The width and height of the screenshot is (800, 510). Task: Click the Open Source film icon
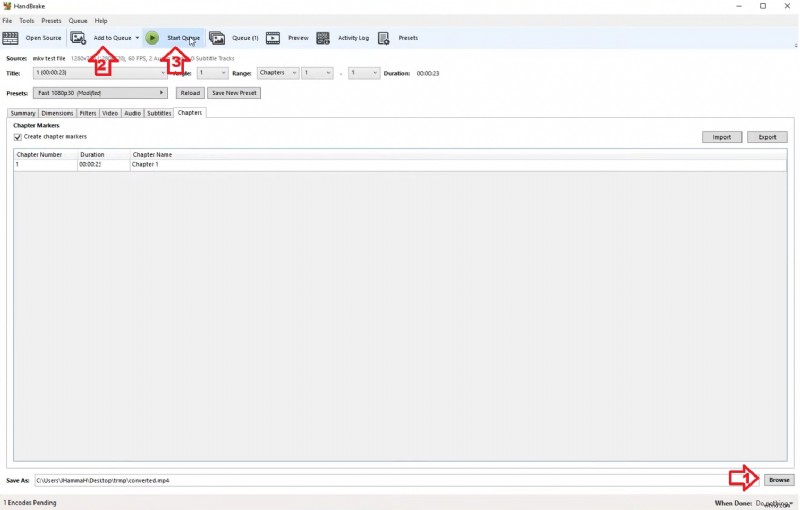point(10,38)
